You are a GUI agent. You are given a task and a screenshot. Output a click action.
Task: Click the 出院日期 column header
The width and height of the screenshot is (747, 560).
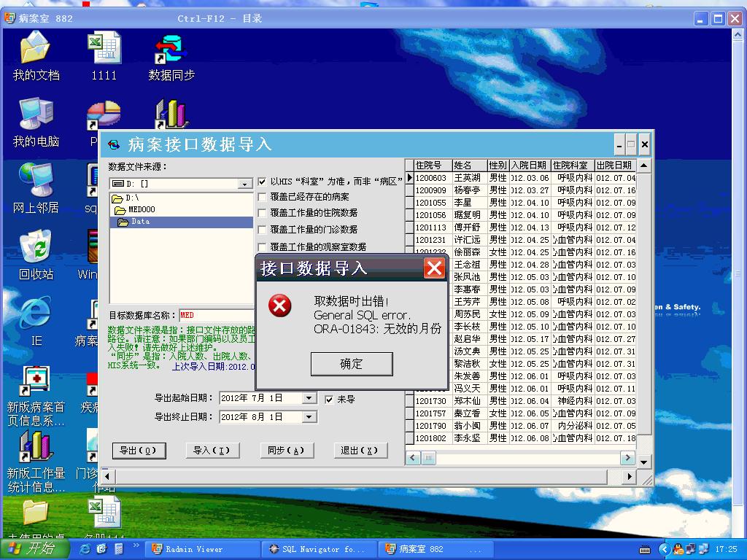point(616,166)
